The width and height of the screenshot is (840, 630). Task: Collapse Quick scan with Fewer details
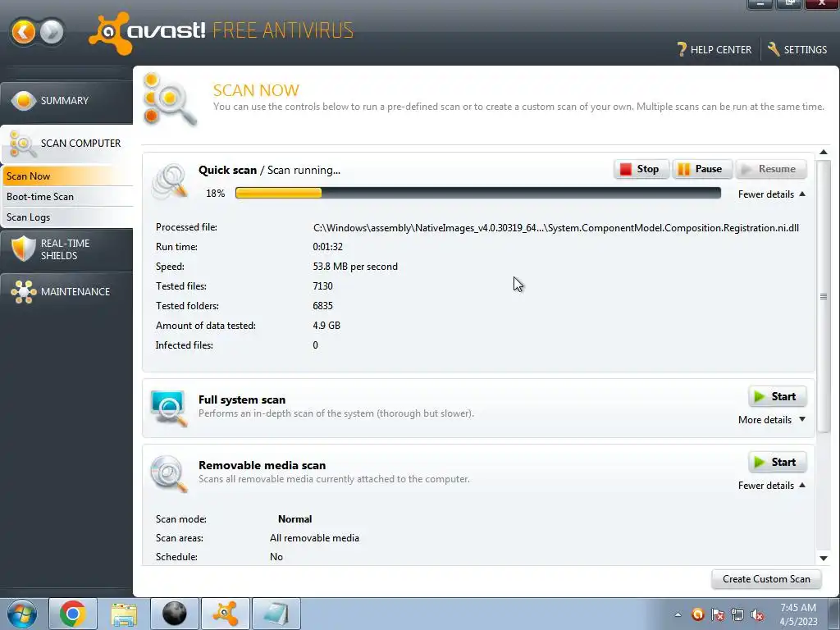(x=771, y=194)
